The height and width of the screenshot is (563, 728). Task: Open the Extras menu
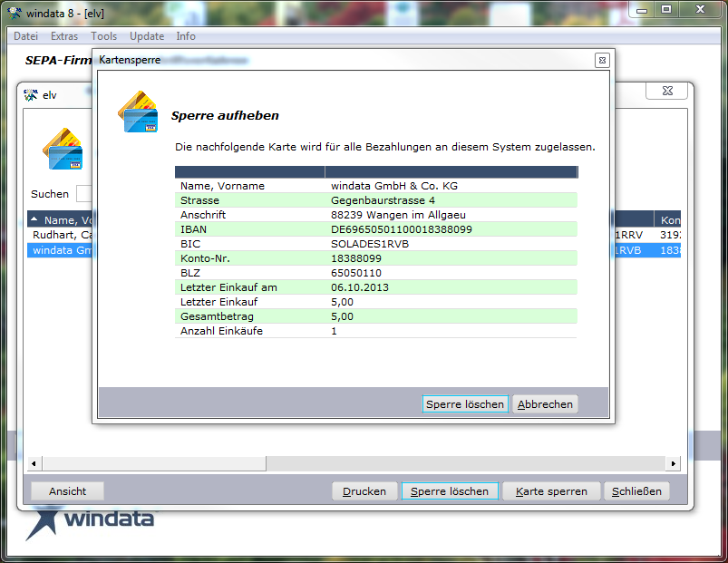(64, 36)
